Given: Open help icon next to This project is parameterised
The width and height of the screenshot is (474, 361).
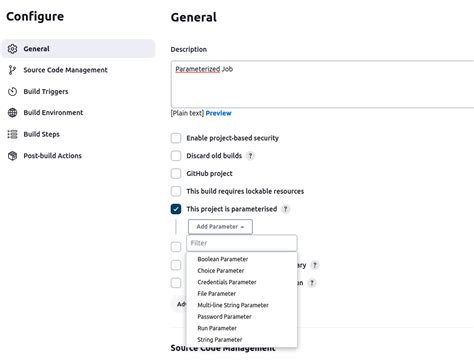Looking at the screenshot, I should click(285, 209).
